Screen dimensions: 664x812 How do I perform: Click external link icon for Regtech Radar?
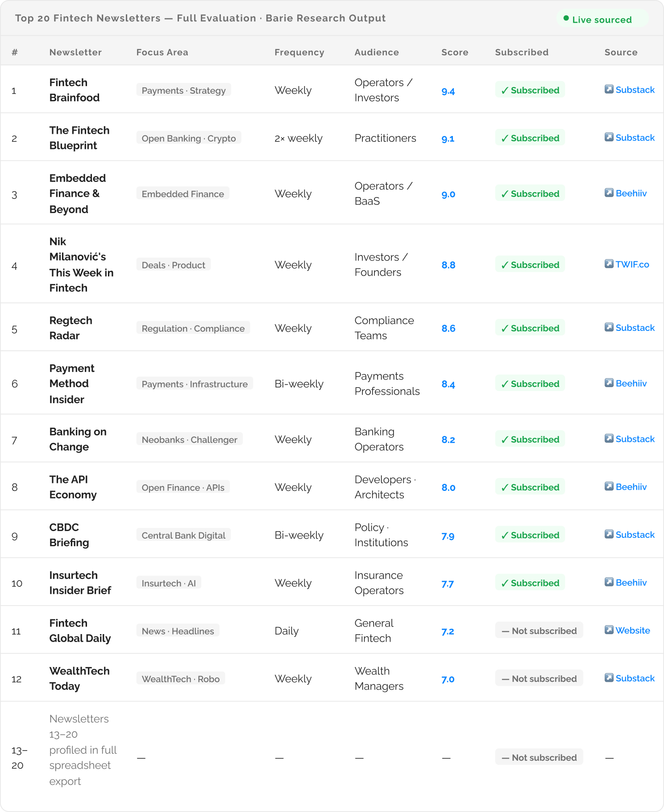609,327
